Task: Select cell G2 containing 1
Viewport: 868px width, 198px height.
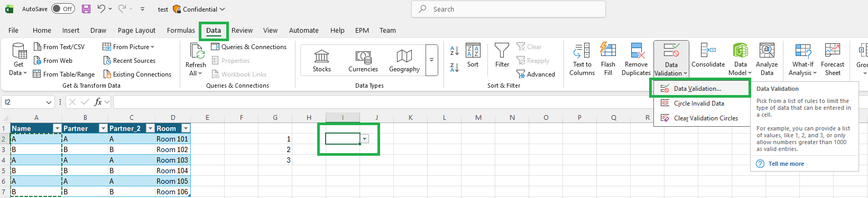Action: (275, 139)
